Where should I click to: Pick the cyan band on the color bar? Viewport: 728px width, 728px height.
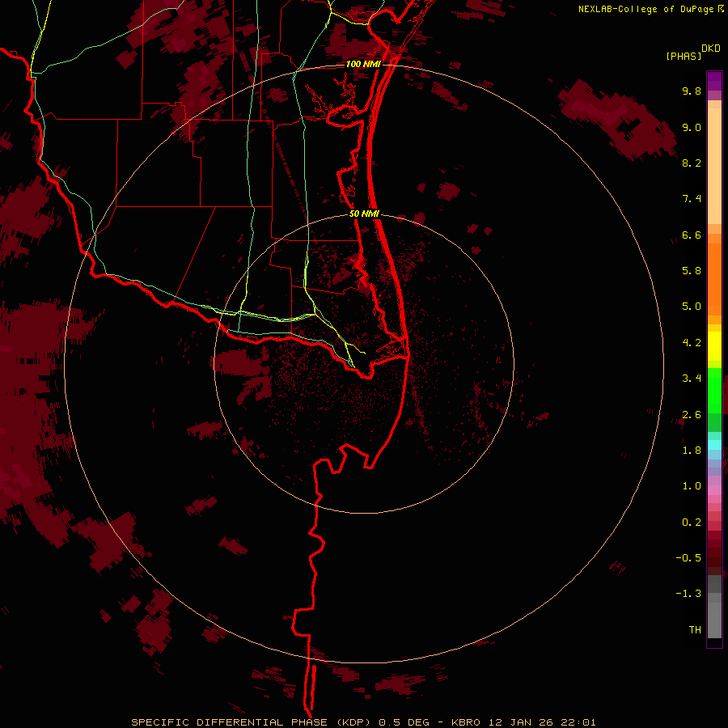tap(714, 445)
